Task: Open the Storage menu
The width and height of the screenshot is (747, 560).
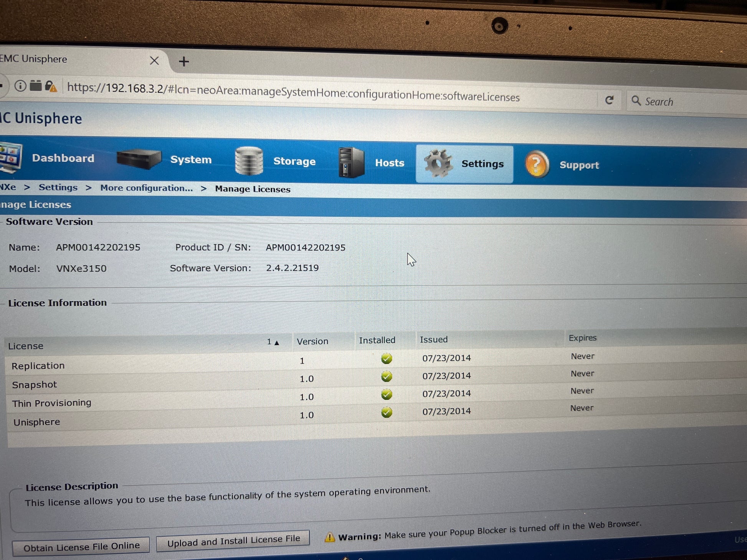Action: coord(294,161)
